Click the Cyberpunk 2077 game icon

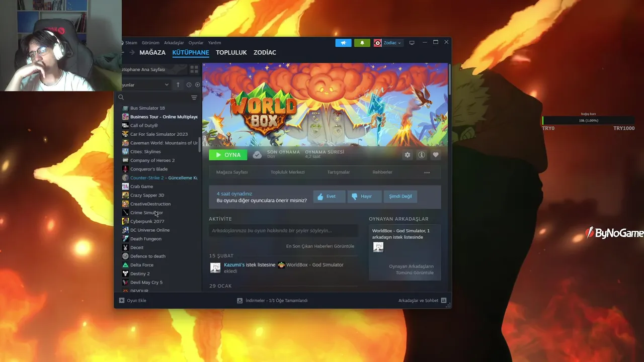point(125,221)
